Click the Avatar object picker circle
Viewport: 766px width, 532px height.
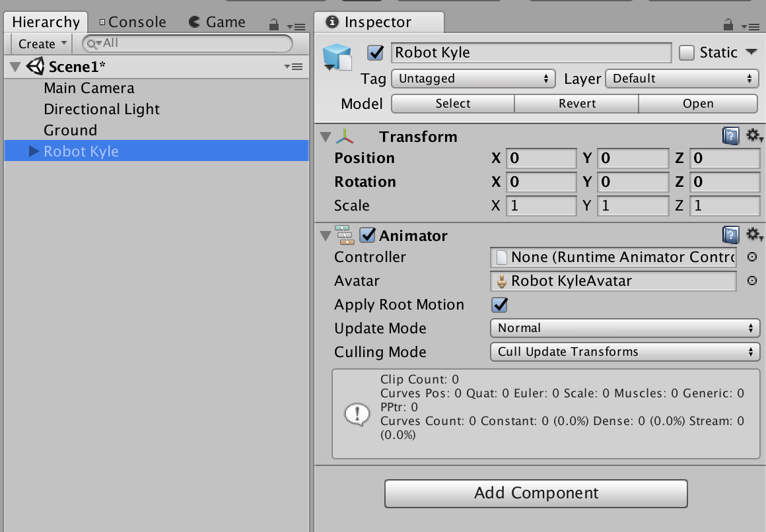(751, 281)
